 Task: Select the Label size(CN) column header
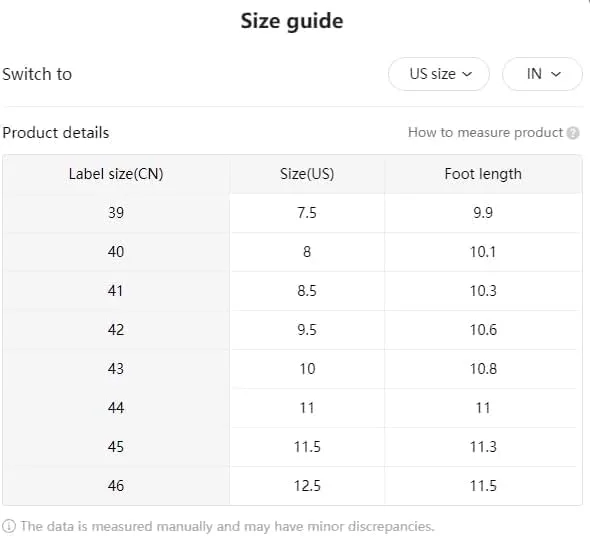(x=116, y=174)
